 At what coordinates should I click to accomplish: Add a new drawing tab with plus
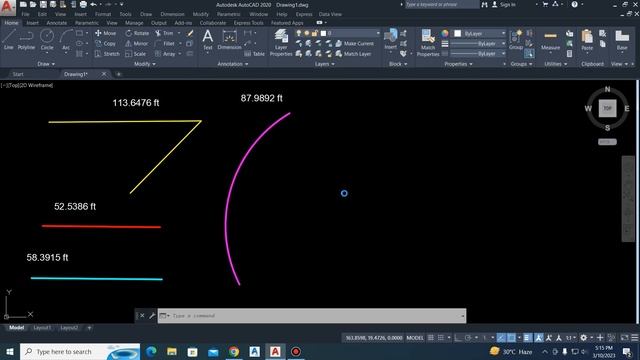point(118,74)
